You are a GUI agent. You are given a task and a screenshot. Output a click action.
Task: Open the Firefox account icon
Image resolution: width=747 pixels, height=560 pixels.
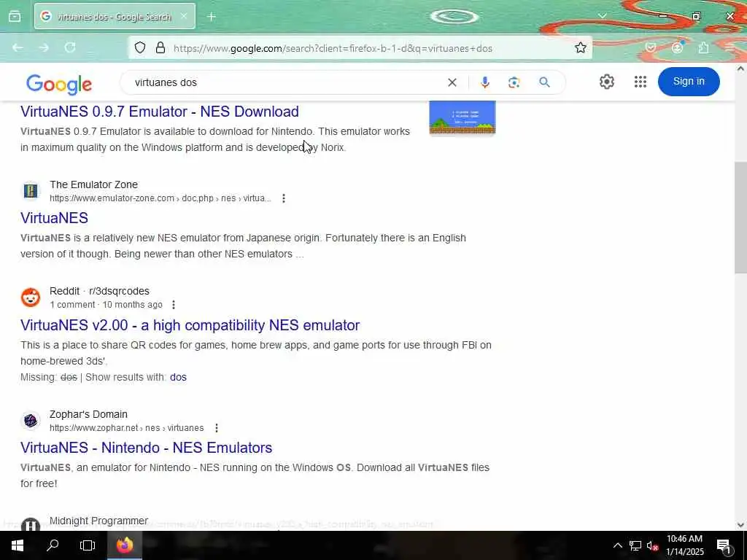pyautogui.click(x=677, y=47)
